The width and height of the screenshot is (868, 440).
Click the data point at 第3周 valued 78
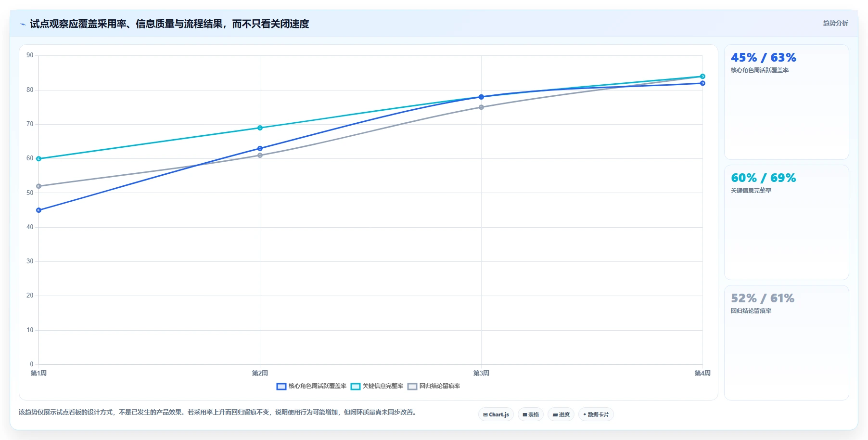point(481,97)
